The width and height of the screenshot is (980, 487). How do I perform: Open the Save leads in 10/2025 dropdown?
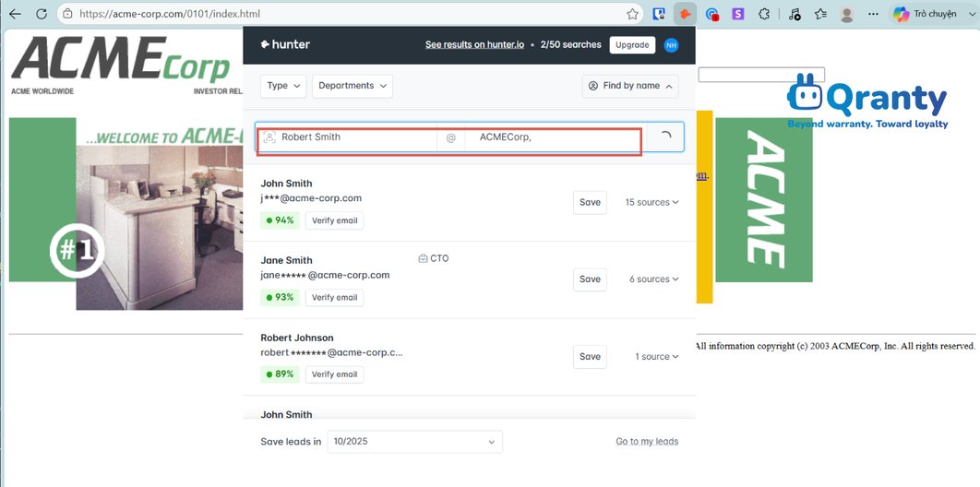click(x=415, y=442)
